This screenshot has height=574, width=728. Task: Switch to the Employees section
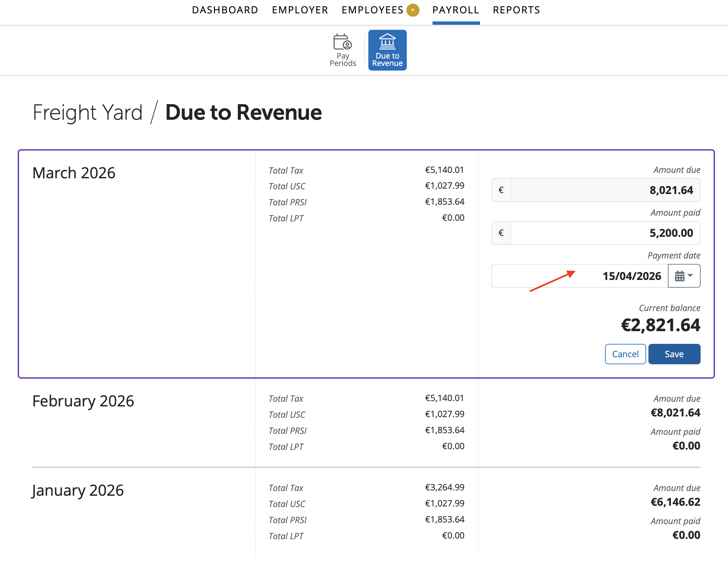(372, 10)
